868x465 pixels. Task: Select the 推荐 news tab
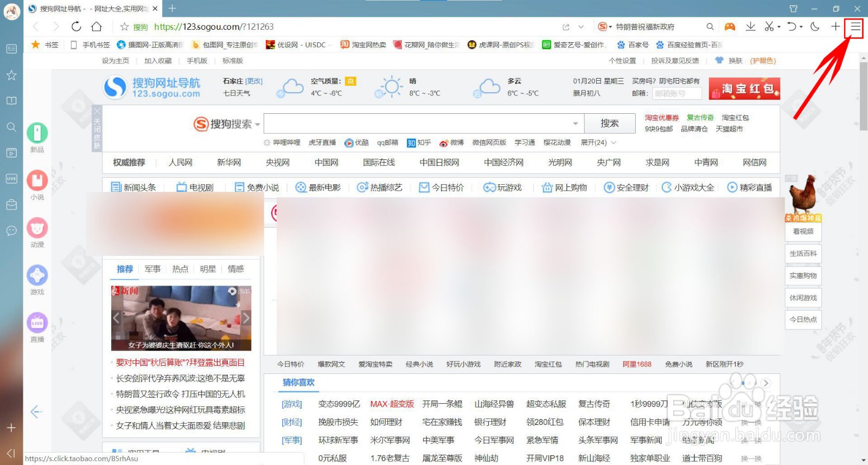(x=125, y=269)
